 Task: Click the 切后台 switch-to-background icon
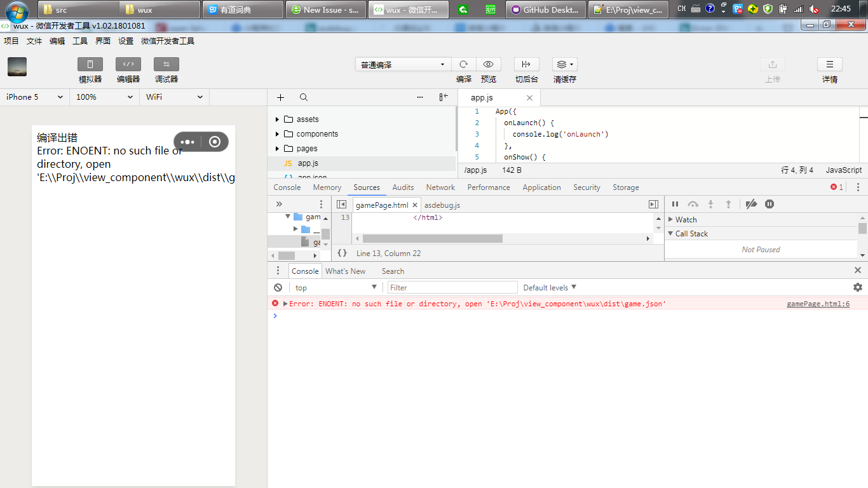click(526, 64)
